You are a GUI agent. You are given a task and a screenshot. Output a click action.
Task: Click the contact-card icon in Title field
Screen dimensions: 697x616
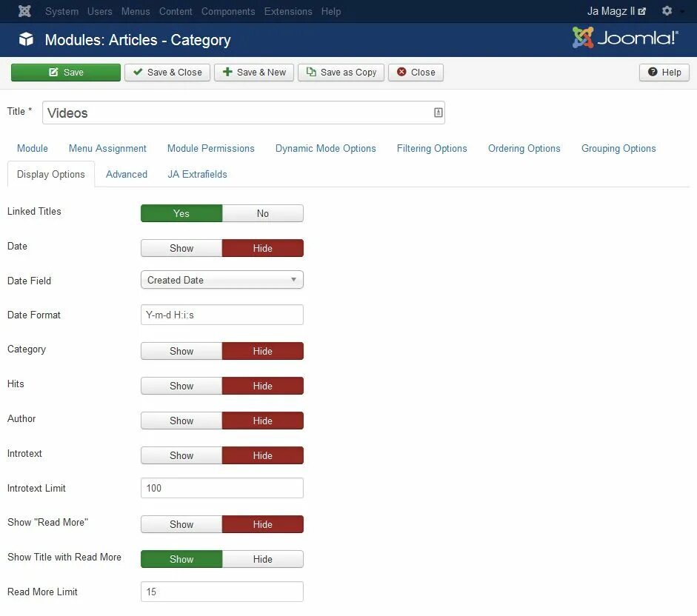tap(438, 113)
